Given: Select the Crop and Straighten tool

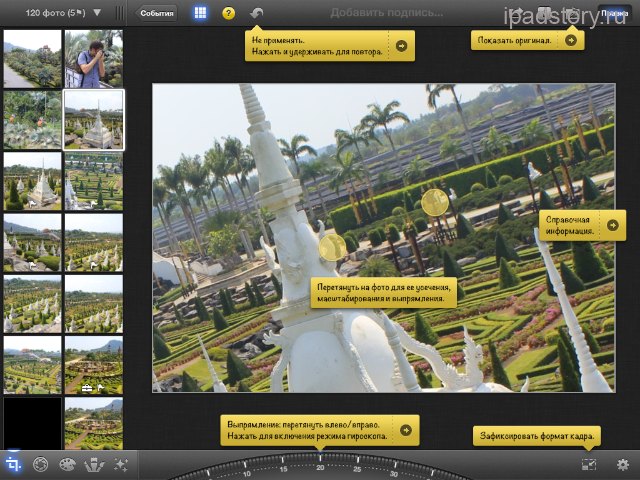Looking at the screenshot, I should (x=13, y=464).
